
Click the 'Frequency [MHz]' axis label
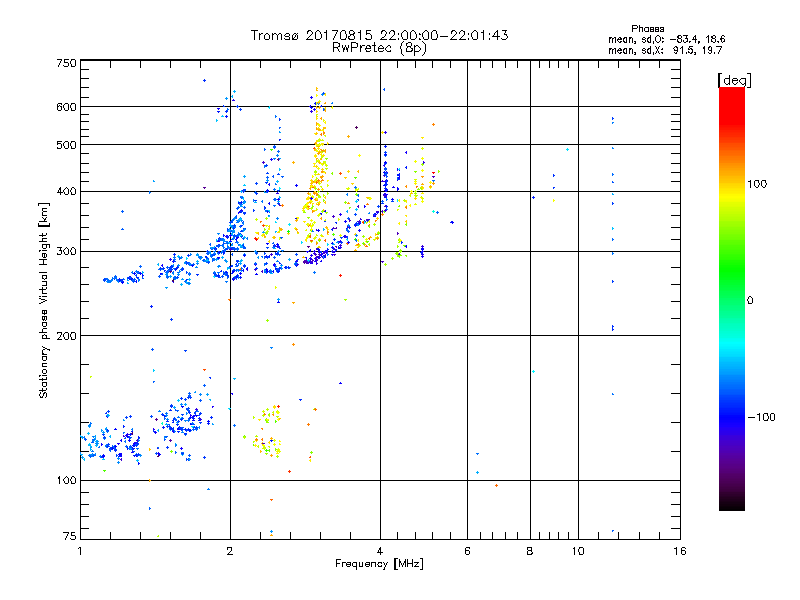pos(379,564)
